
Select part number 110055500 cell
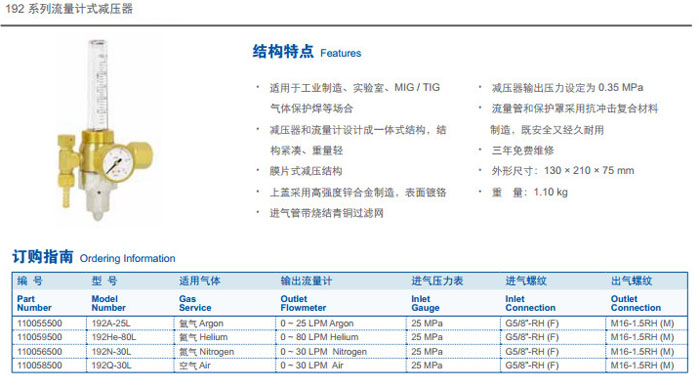[40, 323]
